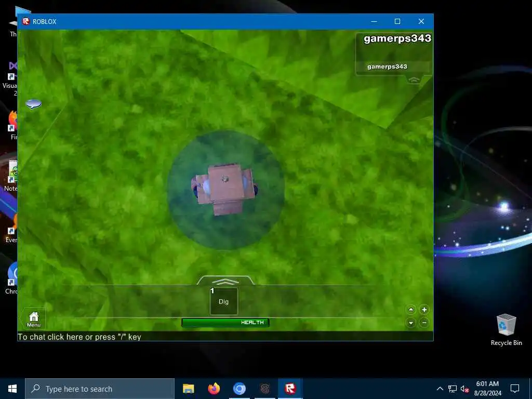The height and width of the screenshot is (399, 532).
Task: Click the green HEALTH bar
Action: [x=225, y=322]
